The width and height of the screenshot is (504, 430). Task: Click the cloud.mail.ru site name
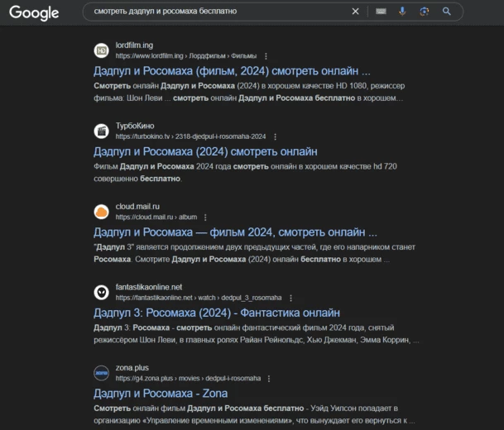[137, 207]
